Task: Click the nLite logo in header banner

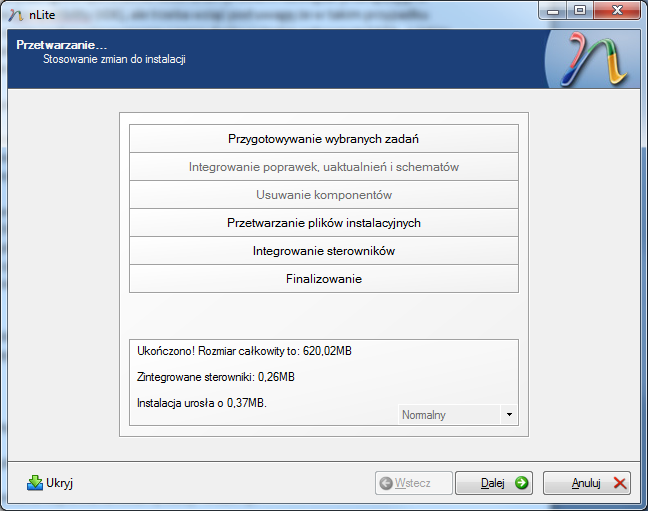Action: click(593, 59)
